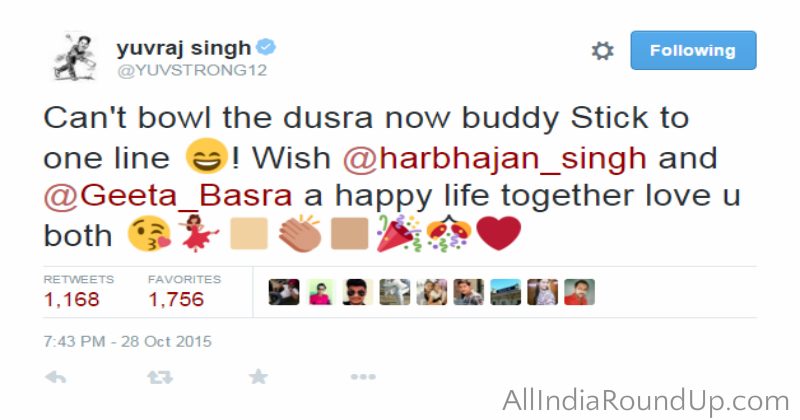Viewport: 800px width, 420px height.
Task: Favorite the tweet with the star icon
Action: pyautogui.click(x=258, y=377)
